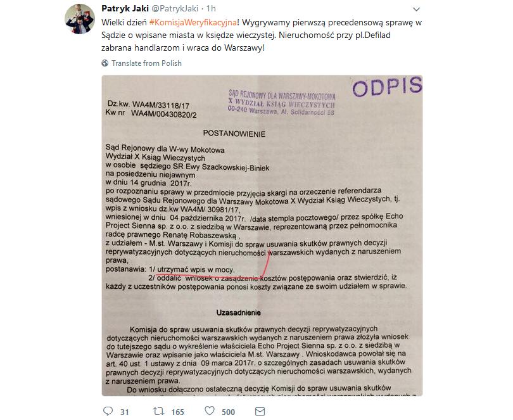Open Patryk Jaki's profile avatar

coord(80,19)
